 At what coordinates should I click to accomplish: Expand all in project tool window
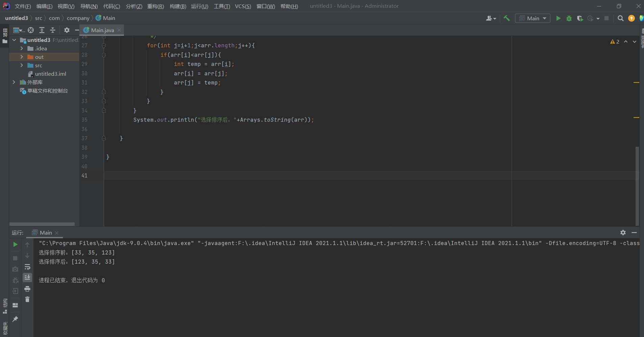(x=42, y=30)
